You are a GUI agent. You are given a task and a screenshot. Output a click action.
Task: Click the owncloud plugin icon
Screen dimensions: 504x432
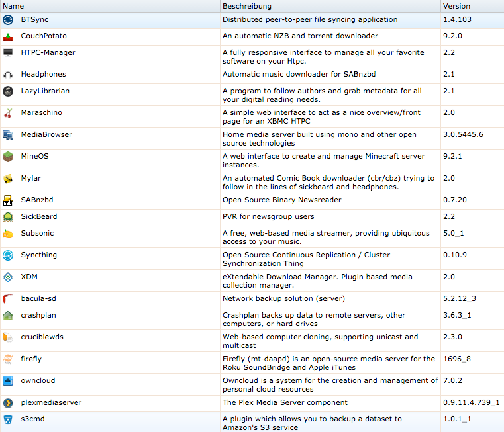8,381
